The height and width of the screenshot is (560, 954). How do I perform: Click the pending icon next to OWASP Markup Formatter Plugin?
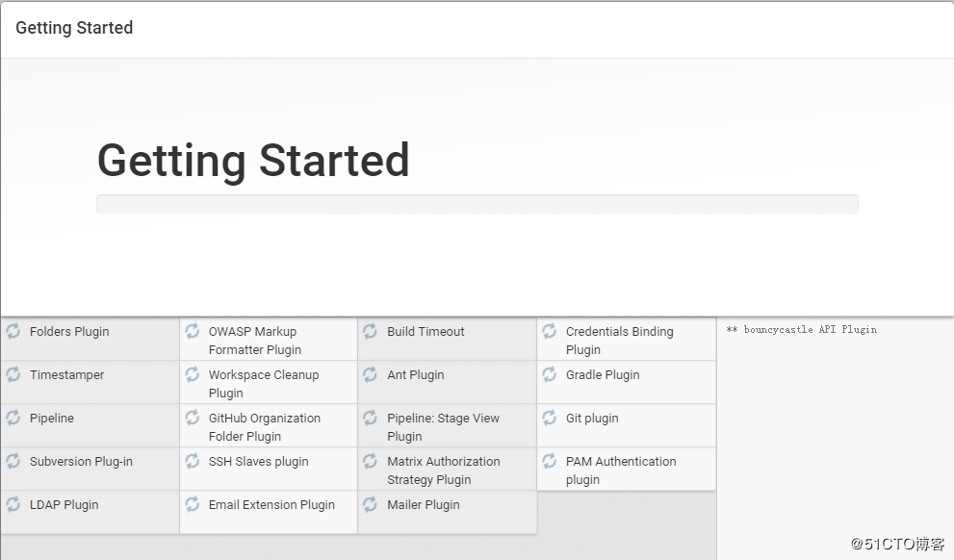193,331
